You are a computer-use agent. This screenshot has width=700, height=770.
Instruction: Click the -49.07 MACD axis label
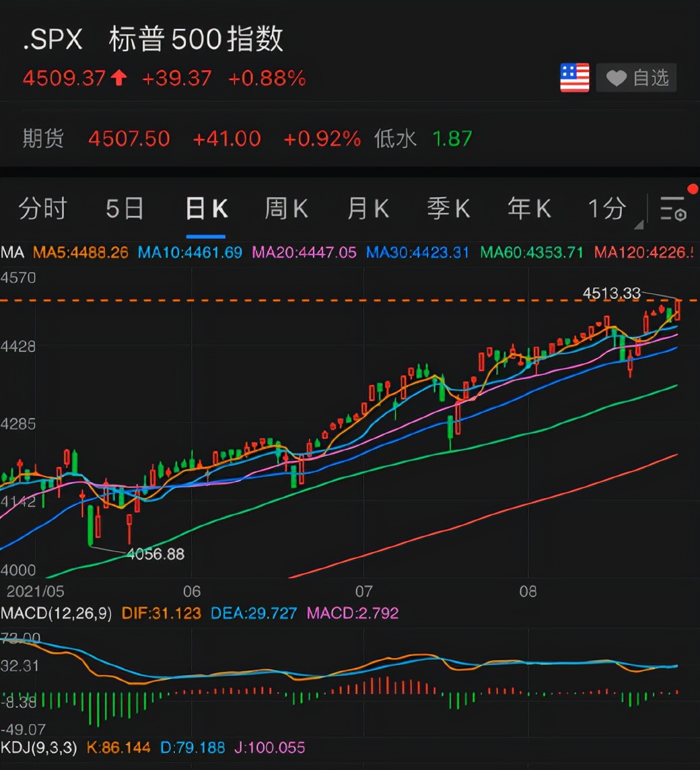click(23, 729)
